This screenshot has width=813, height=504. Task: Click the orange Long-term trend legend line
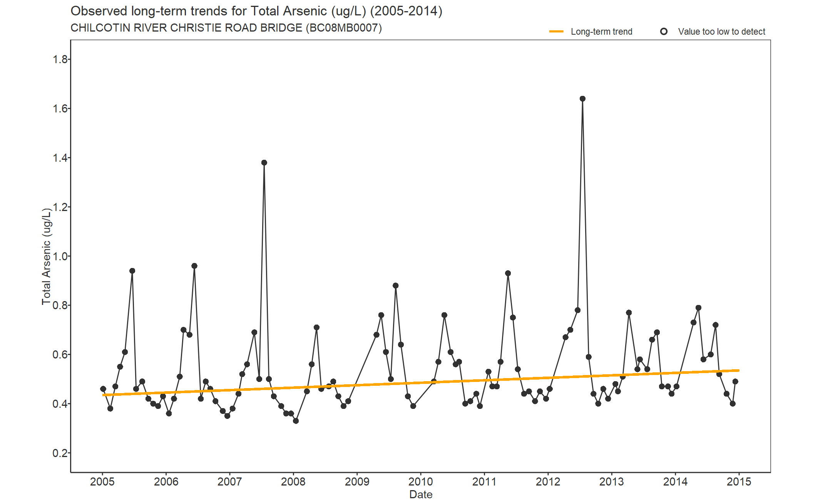(x=556, y=32)
